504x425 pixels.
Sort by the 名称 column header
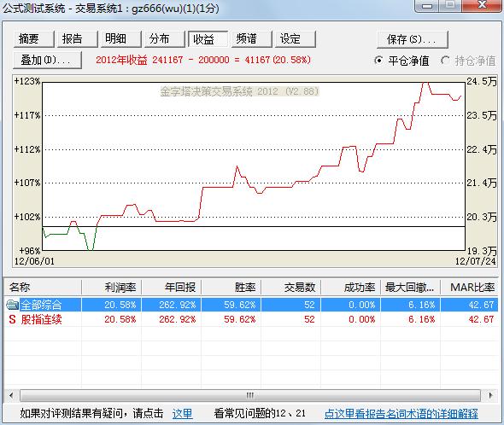click(43, 288)
